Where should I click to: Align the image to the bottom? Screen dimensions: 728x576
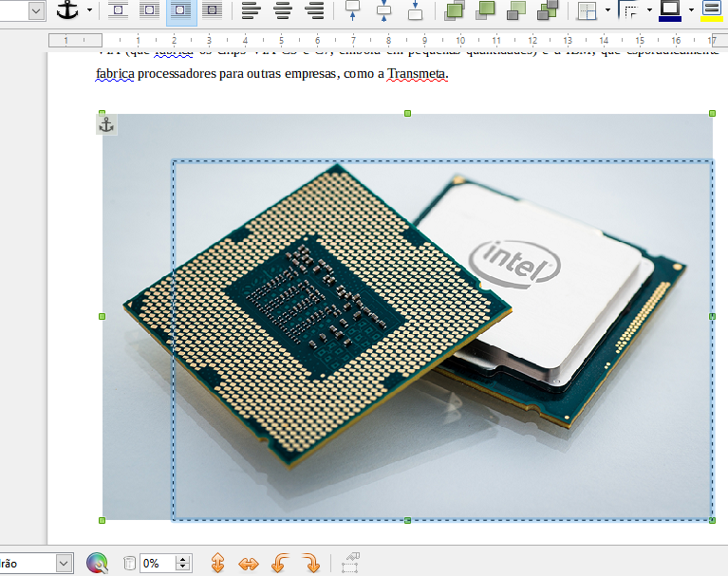click(x=415, y=10)
